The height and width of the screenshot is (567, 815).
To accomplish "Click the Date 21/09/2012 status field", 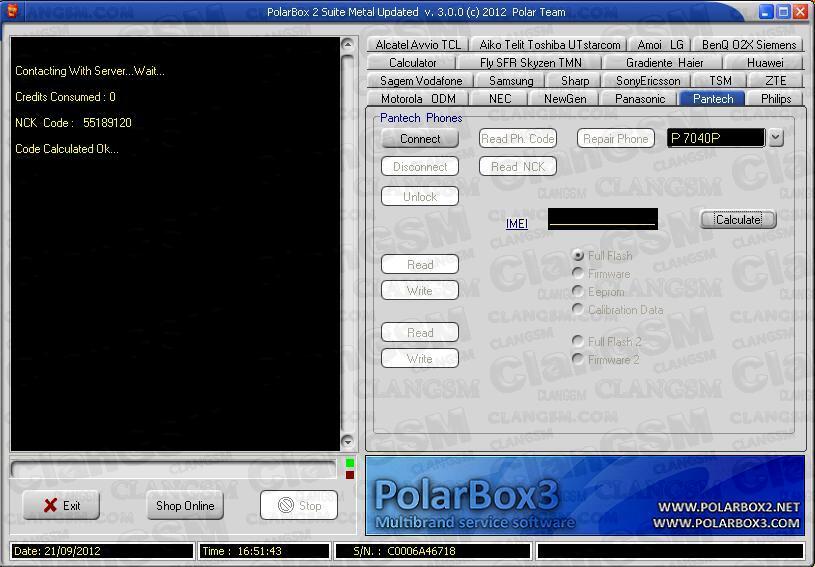I will (102, 551).
